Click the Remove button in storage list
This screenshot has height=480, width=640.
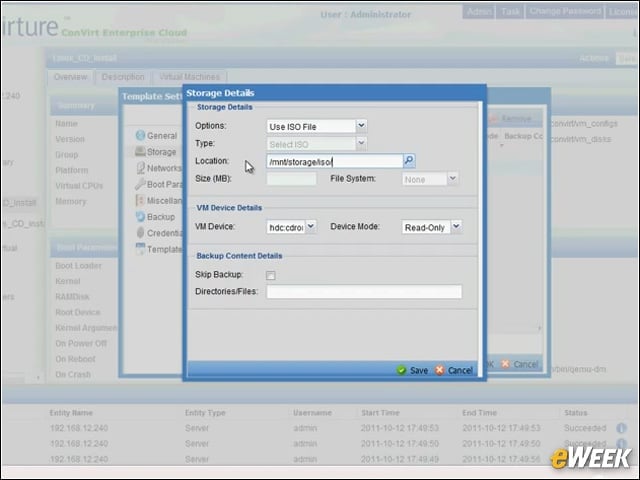(x=511, y=119)
